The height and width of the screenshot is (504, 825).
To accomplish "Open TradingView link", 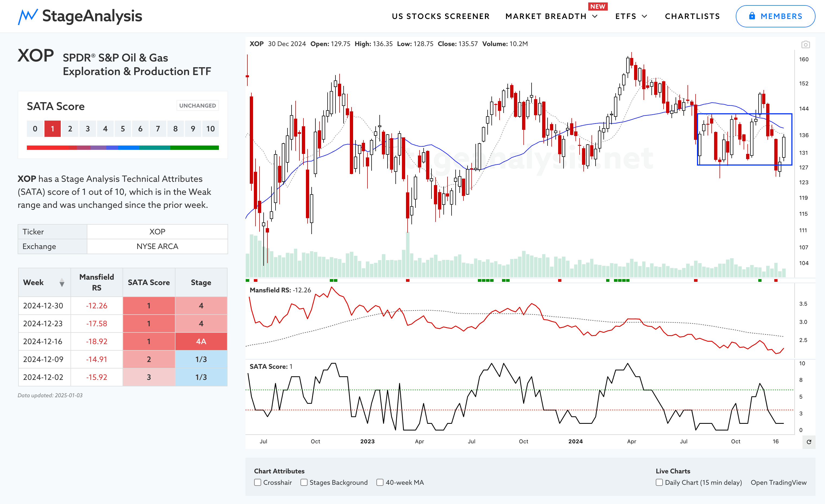I will (x=778, y=482).
